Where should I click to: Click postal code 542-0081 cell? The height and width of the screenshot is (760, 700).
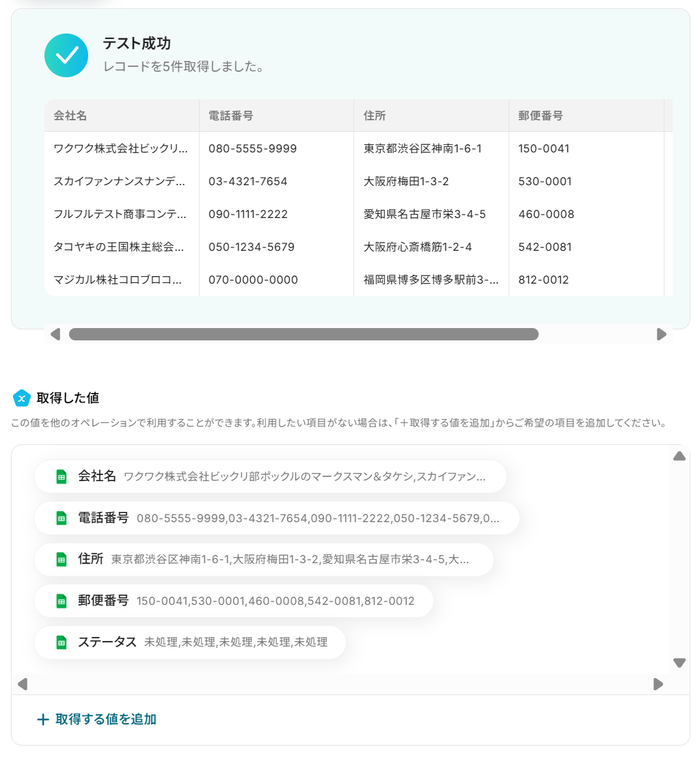[586, 247]
